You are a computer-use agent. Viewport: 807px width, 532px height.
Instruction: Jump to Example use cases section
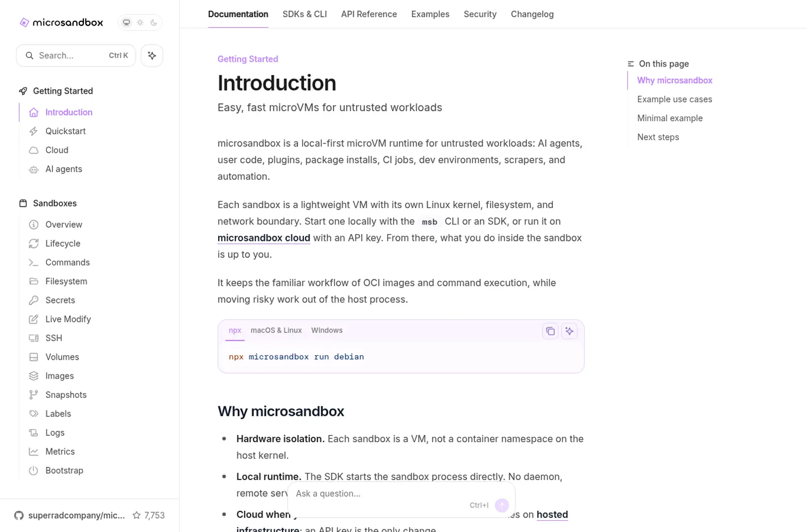click(x=675, y=99)
